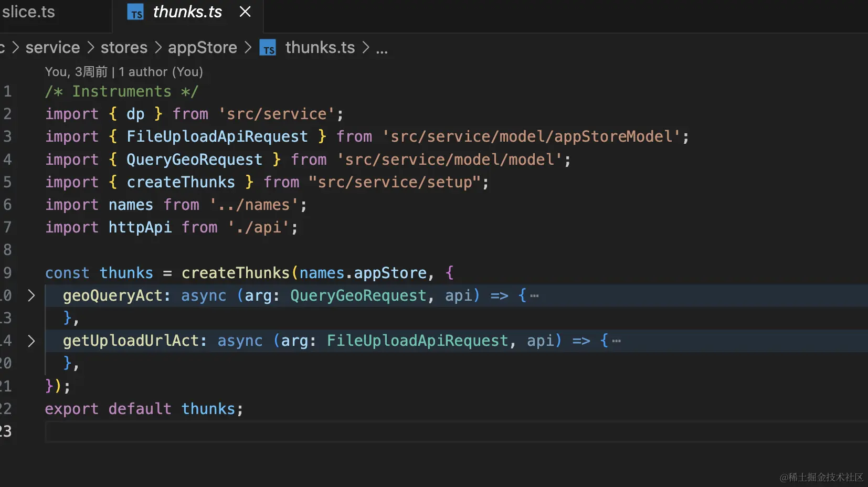This screenshot has width=868, height=487.
Task: Click the 'You, 3周前' blame annotation
Action: click(x=76, y=72)
